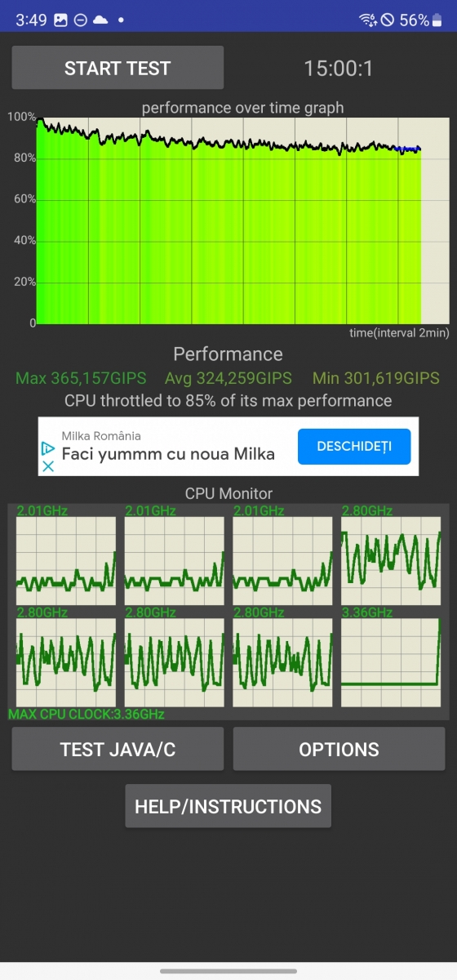The image size is (457, 980).
Task: Close the Milka ad with X icon
Action: [x=48, y=466]
